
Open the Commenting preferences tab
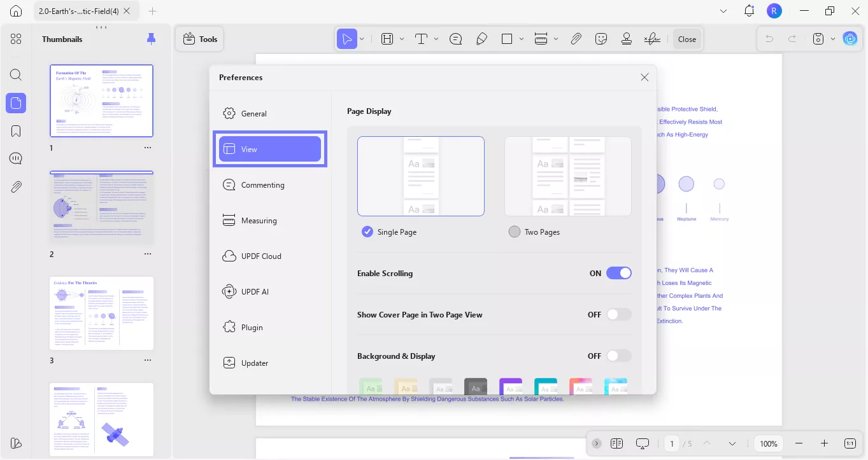[262, 185]
